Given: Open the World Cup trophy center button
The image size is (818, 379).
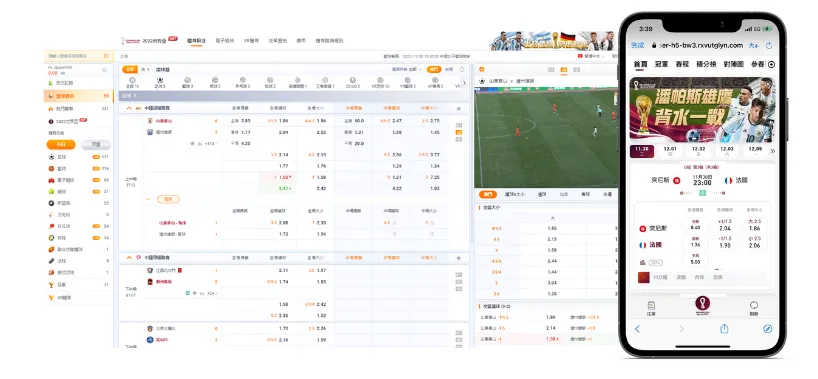Looking at the screenshot, I should pyautogui.click(x=702, y=305).
